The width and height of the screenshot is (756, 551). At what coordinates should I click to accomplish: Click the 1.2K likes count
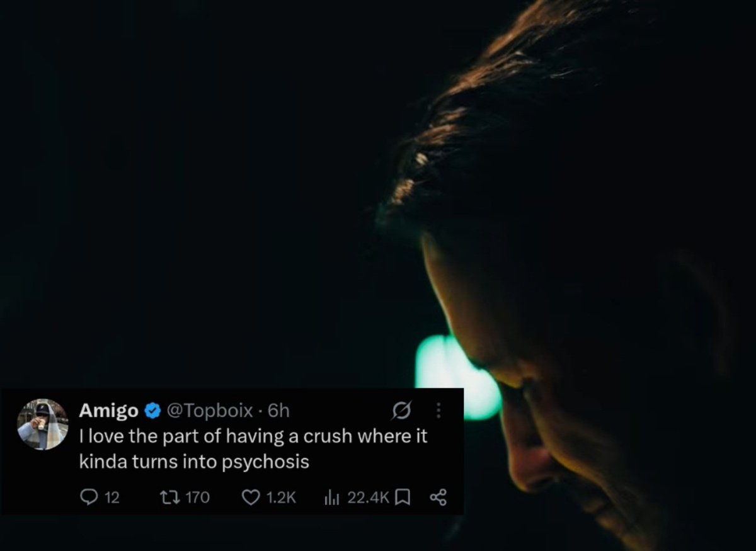(281, 497)
